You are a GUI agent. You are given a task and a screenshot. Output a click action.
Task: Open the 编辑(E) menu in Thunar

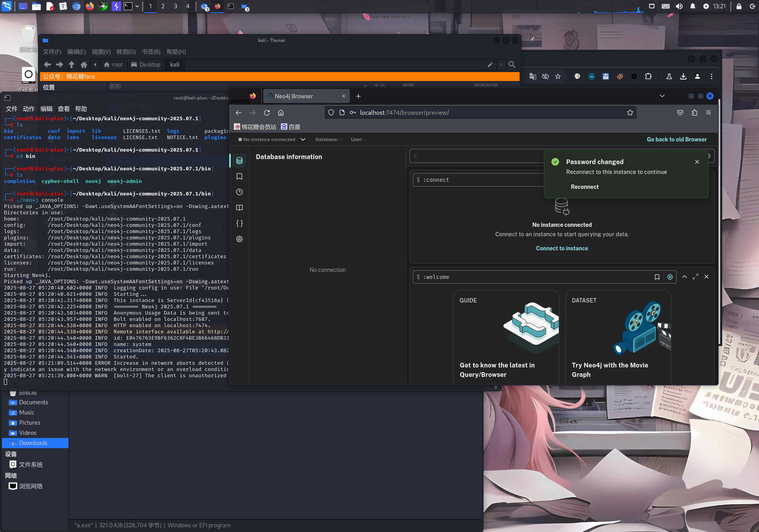click(76, 52)
